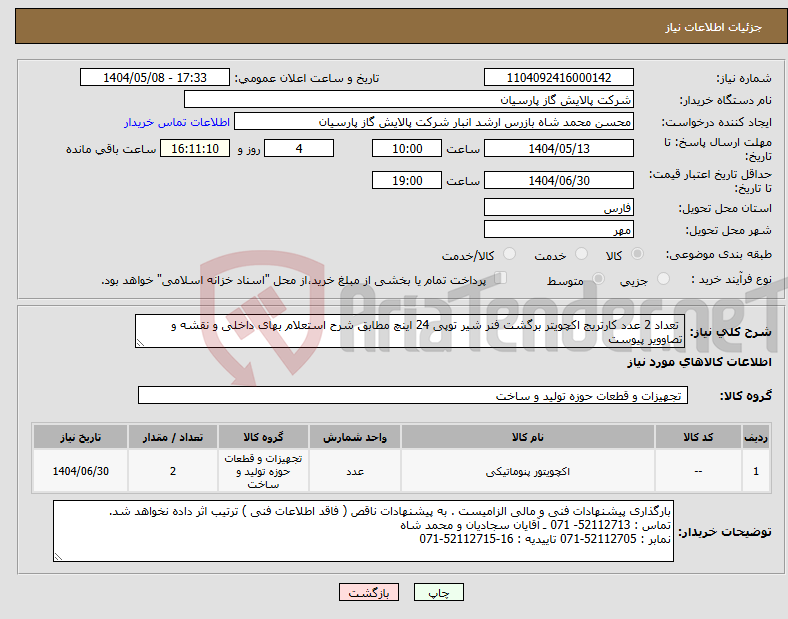This screenshot has width=788, height=619.
Task: Click the کد کالا column header
Action: click(698, 437)
